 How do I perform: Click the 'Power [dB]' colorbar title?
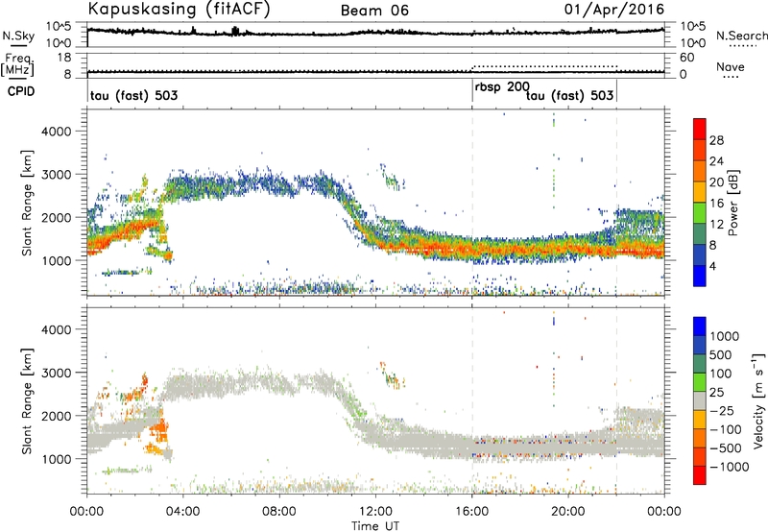tap(732, 203)
